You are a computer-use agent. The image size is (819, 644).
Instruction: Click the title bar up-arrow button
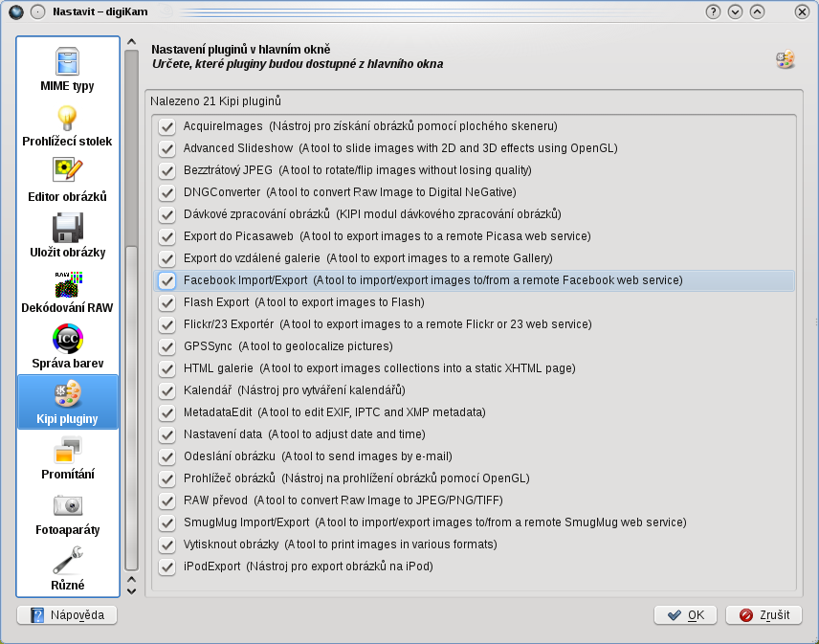[x=757, y=11]
